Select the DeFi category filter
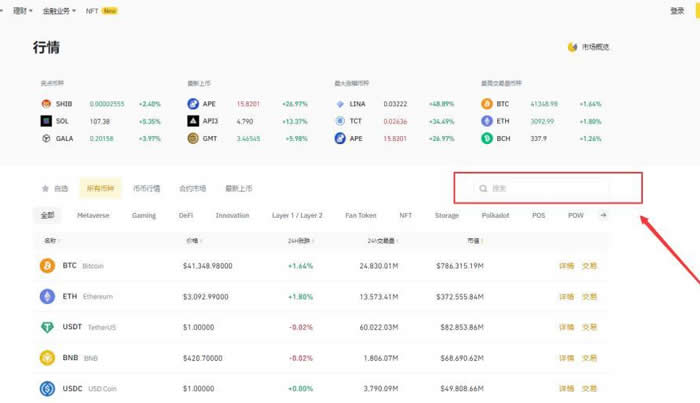 pos(186,215)
